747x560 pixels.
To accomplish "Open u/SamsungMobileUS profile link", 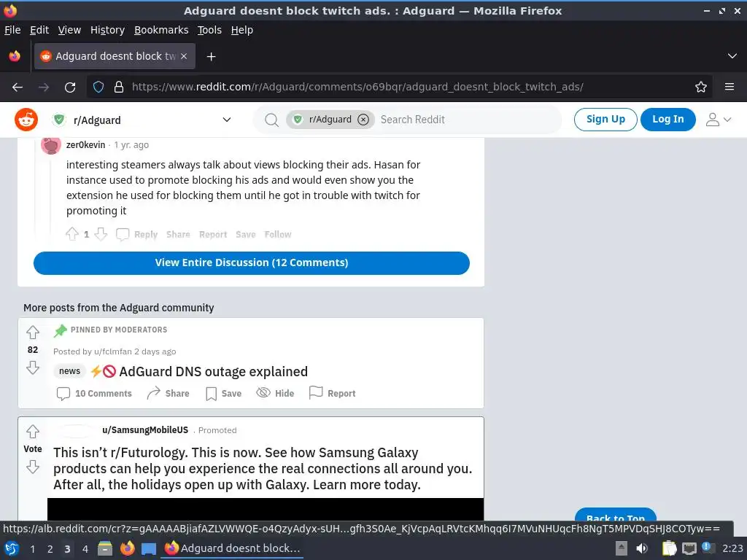I will (x=145, y=430).
